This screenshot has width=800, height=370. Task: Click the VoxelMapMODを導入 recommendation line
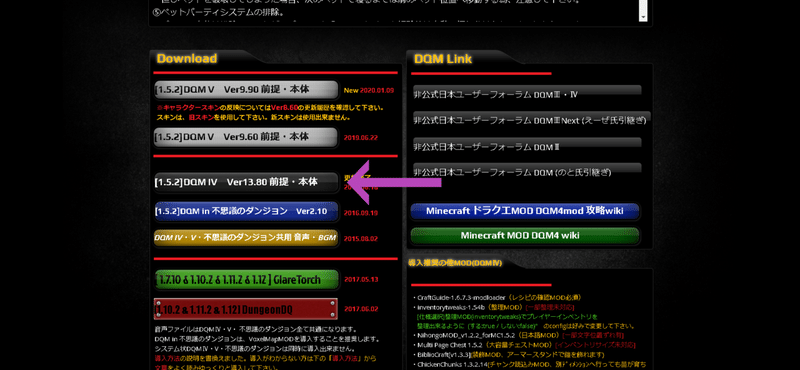coord(267,339)
